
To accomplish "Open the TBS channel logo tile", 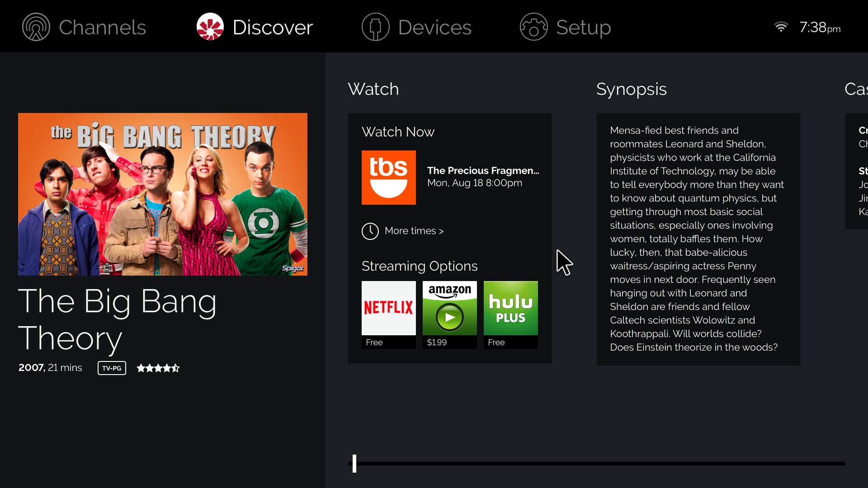I will [x=389, y=178].
